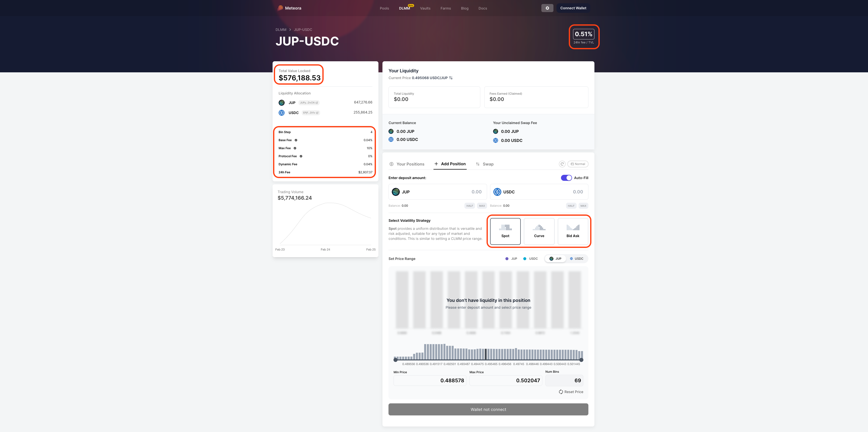The width and height of the screenshot is (868, 432).
Task: Open DLMM in the top navigation
Action: 404,8
